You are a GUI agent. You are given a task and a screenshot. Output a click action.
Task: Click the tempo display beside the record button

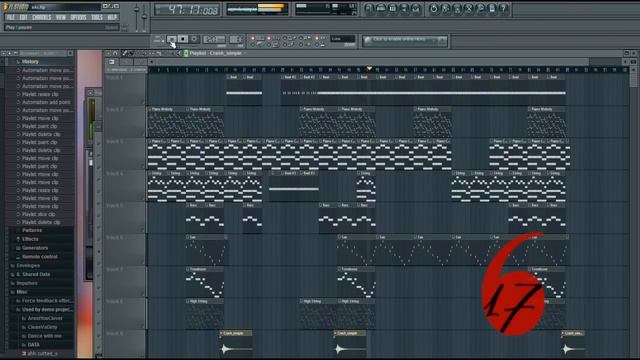[x=214, y=39]
